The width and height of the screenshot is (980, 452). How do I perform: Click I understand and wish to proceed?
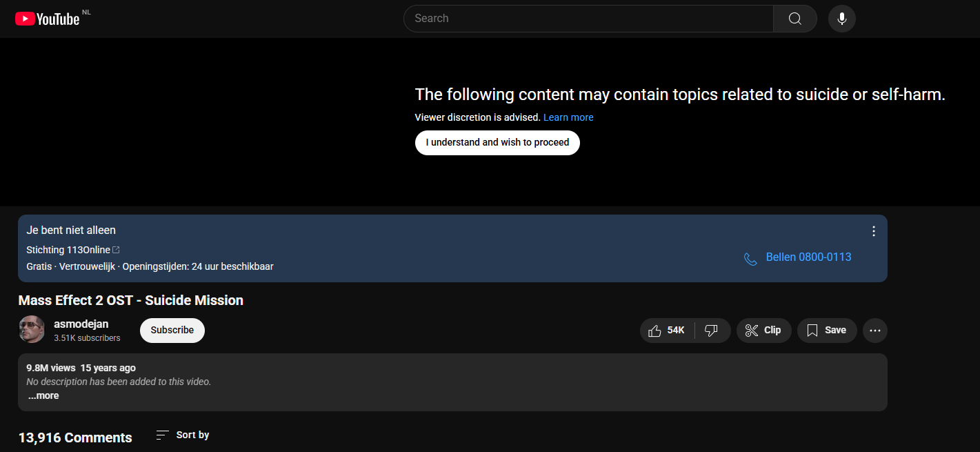(497, 142)
